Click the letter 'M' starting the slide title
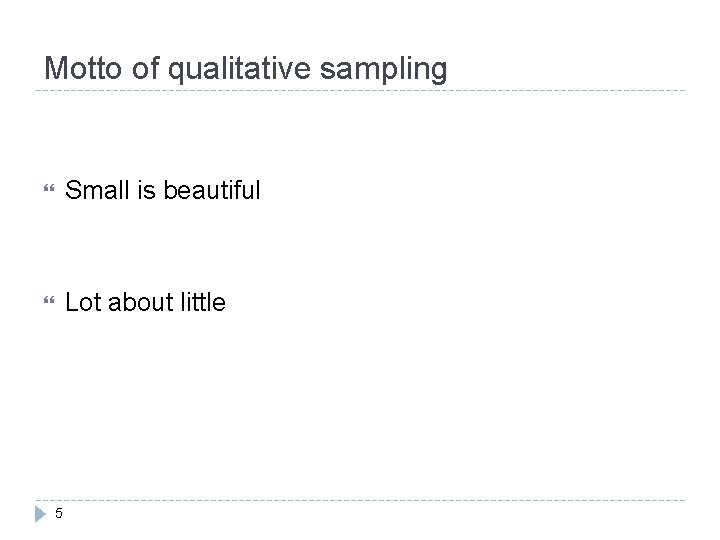Viewport: 720px width, 540px height. 54,69
